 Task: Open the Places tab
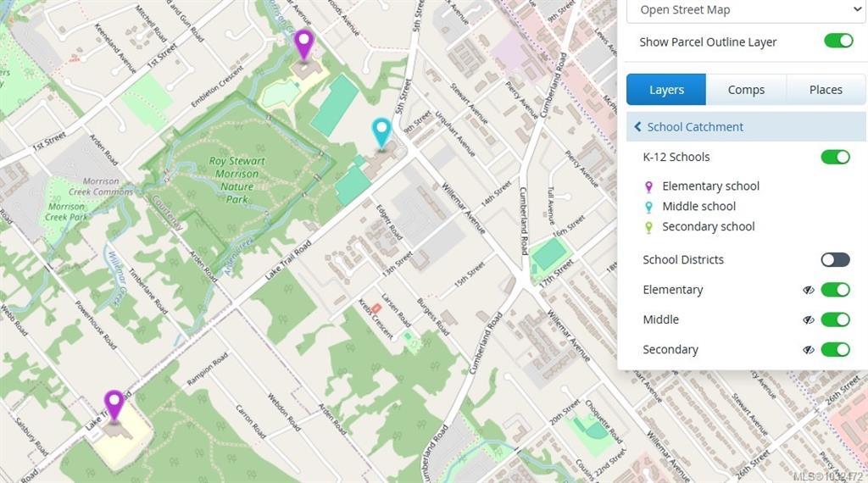click(x=825, y=90)
